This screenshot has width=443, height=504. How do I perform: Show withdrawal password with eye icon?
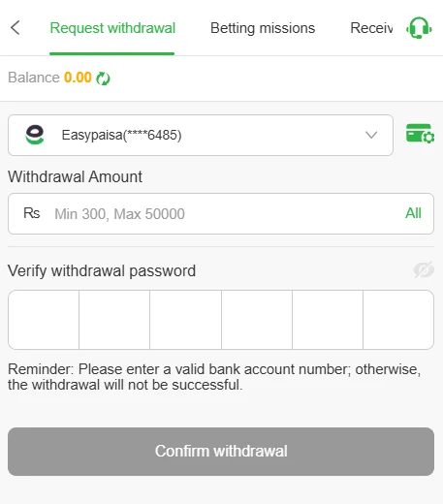(424, 270)
